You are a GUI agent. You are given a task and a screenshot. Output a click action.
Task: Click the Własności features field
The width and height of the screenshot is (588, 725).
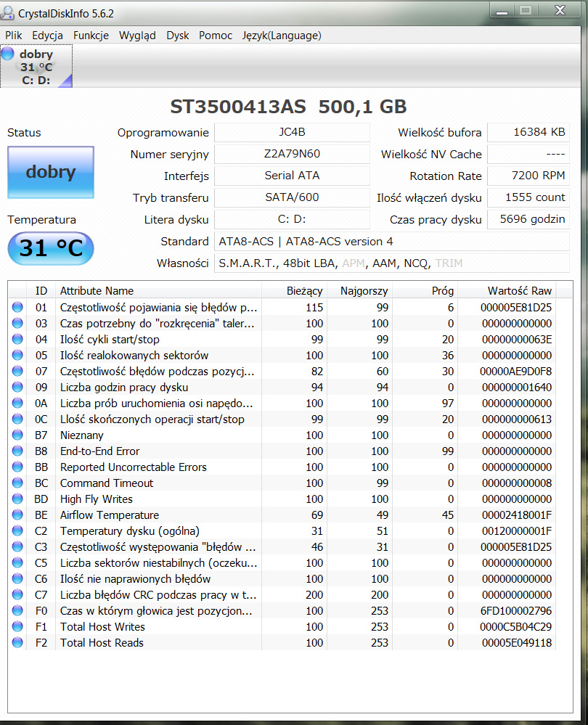(x=392, y=263)
